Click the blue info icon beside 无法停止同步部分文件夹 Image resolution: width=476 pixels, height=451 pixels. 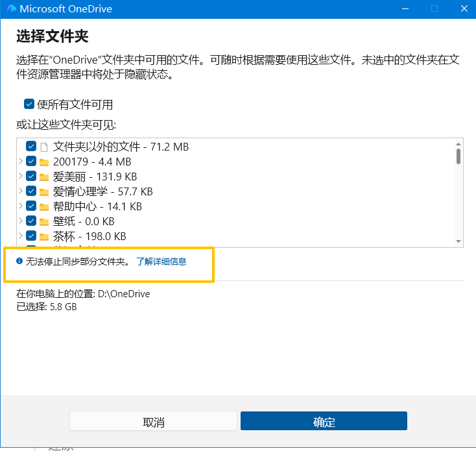19,261
